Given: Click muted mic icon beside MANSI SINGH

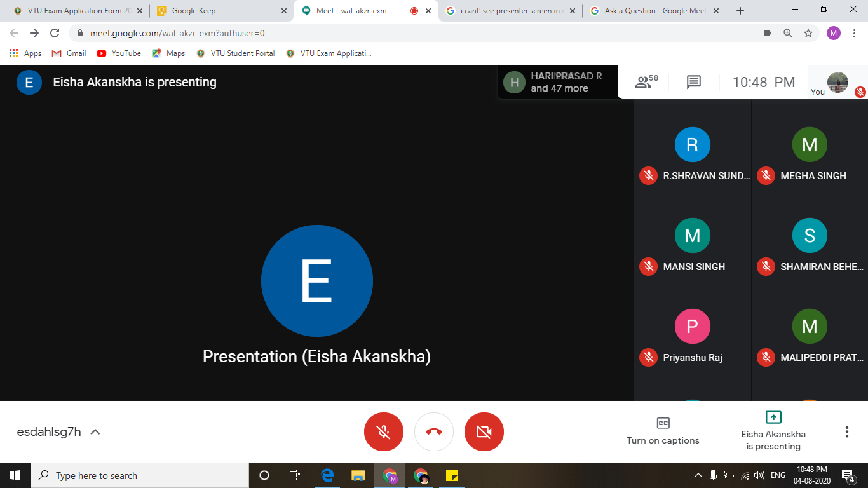Looking at the screenshot, I should point(648,266).
